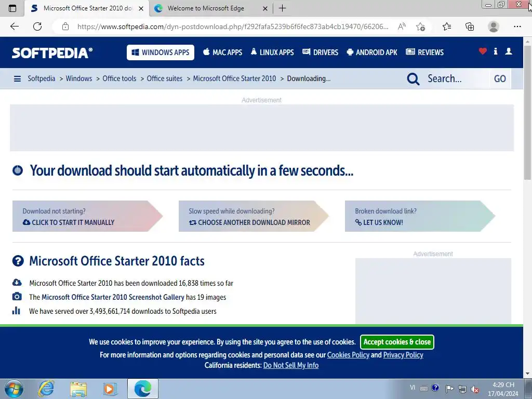
Task: Open Android APK section
Action: coord(372,52)
